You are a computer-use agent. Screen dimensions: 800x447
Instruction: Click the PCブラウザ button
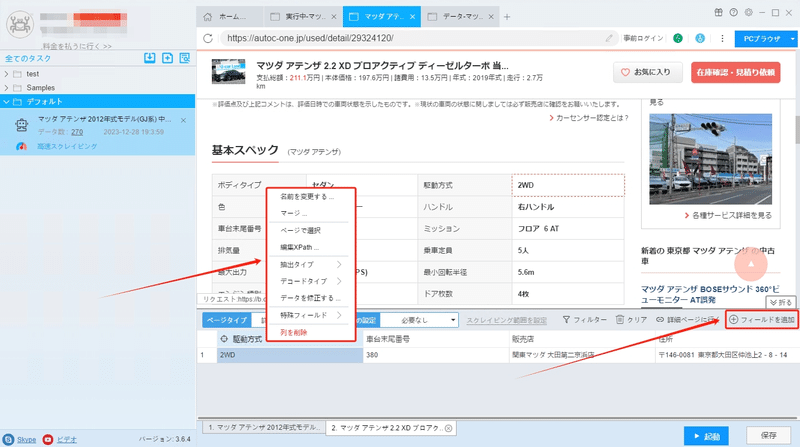[761, 39]
